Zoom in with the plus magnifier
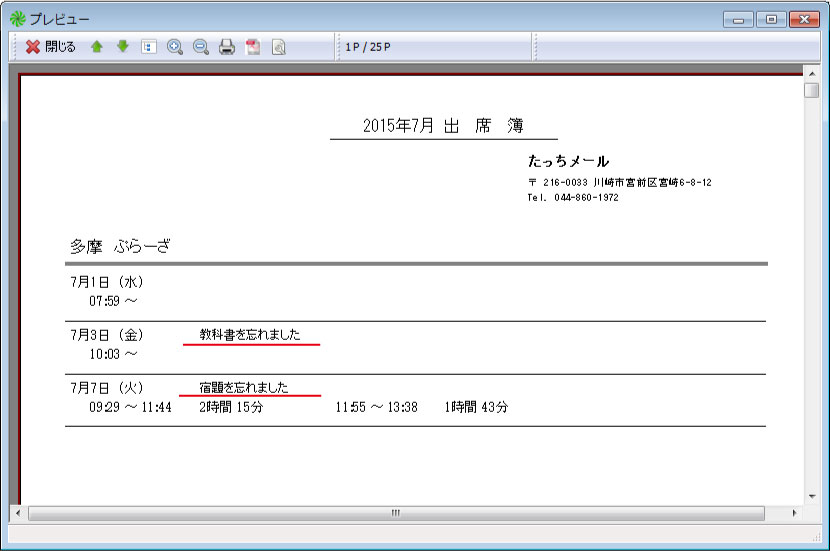The width and height of the screenshot is (830, 551). tap(175, 47)
